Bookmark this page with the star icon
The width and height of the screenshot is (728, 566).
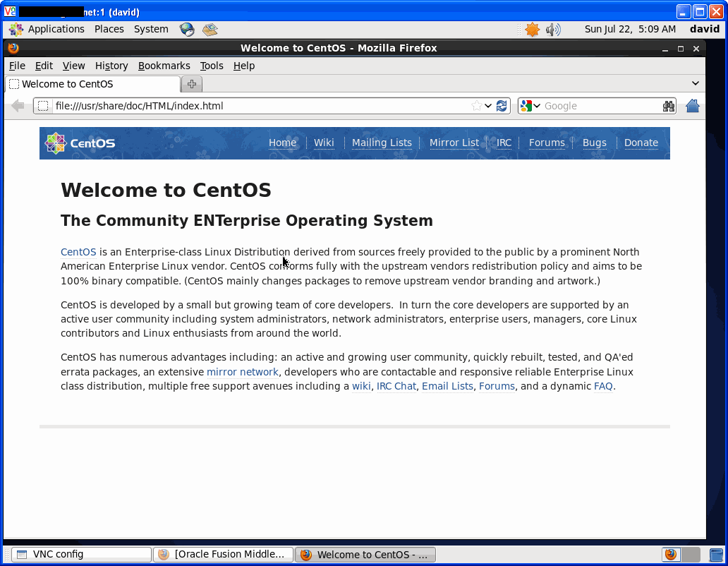[x=476, y=106]
